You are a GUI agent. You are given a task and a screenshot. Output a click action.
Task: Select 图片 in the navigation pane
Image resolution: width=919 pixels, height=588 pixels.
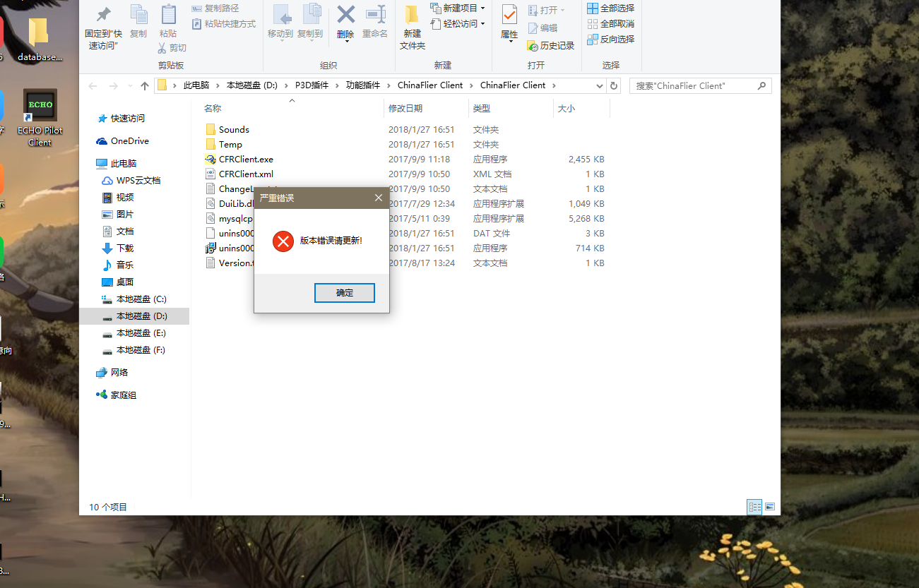(x=125, y=215)
